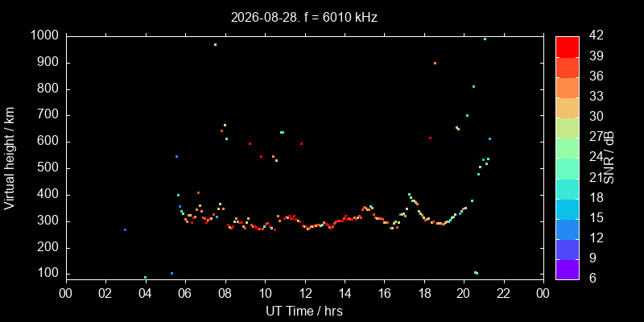644x322 pixels.
Task: Click the green point near 970 km at 07:30 UT
Action: tap(215, 44)
